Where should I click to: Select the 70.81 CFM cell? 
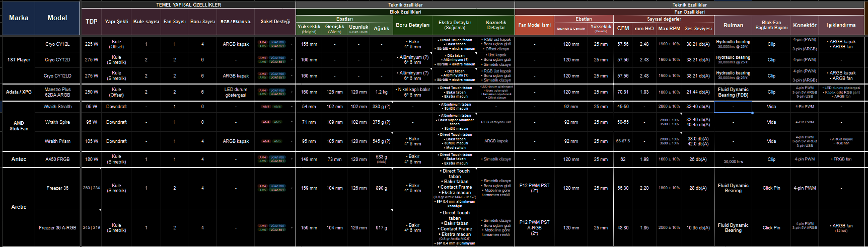point(623,92)
